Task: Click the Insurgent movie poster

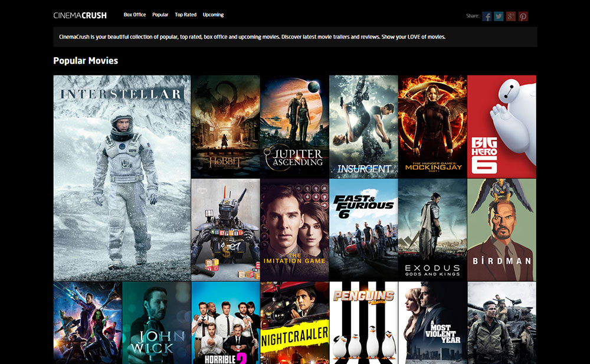Action: coord(363,126)
